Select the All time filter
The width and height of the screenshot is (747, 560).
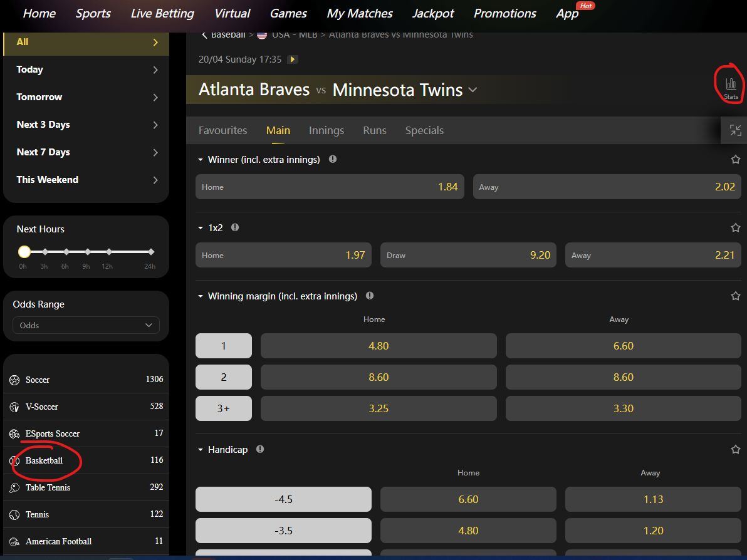pos(86,43)
